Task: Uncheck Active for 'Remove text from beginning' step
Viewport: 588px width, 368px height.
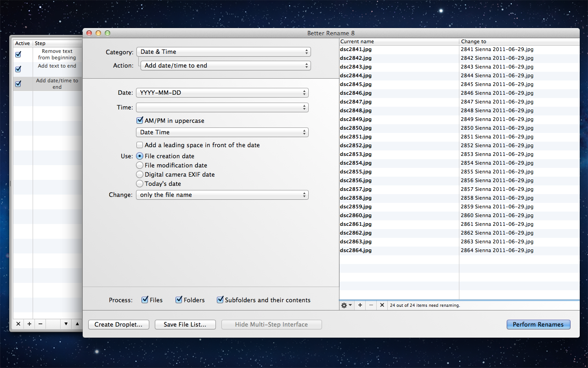Action: (18, 54)
